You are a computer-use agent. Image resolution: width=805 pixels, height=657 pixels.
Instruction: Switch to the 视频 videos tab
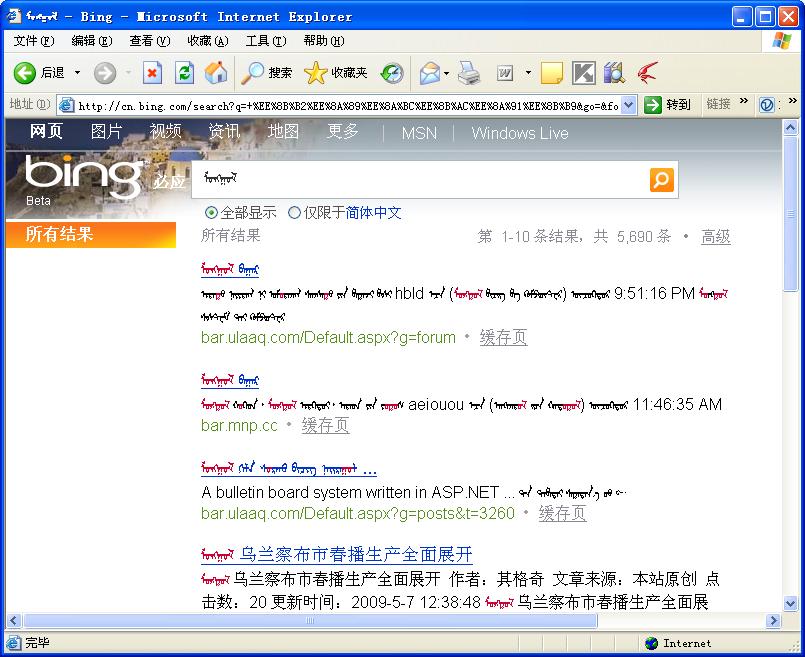(165, 131)
